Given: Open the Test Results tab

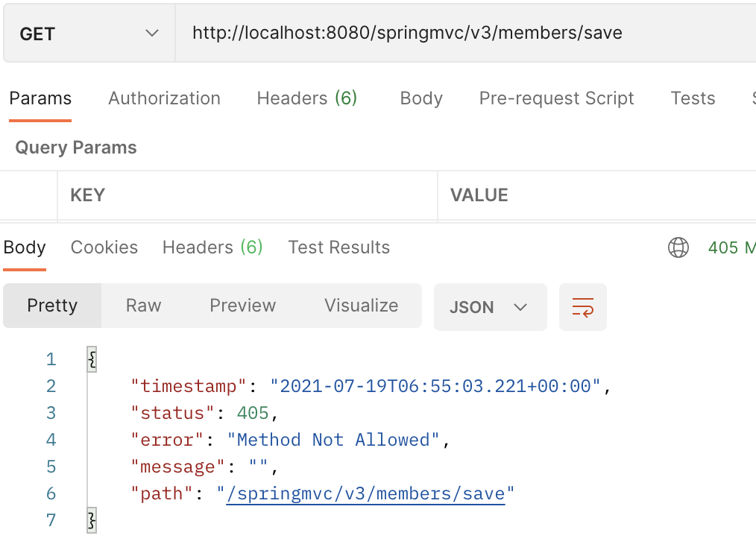Looking at the screenshot, I should point(339,247).
